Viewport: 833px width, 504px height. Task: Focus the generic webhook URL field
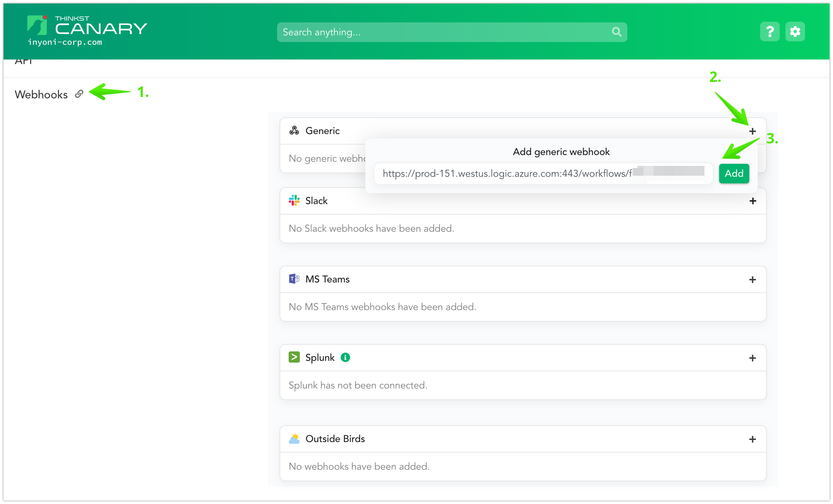543,174
